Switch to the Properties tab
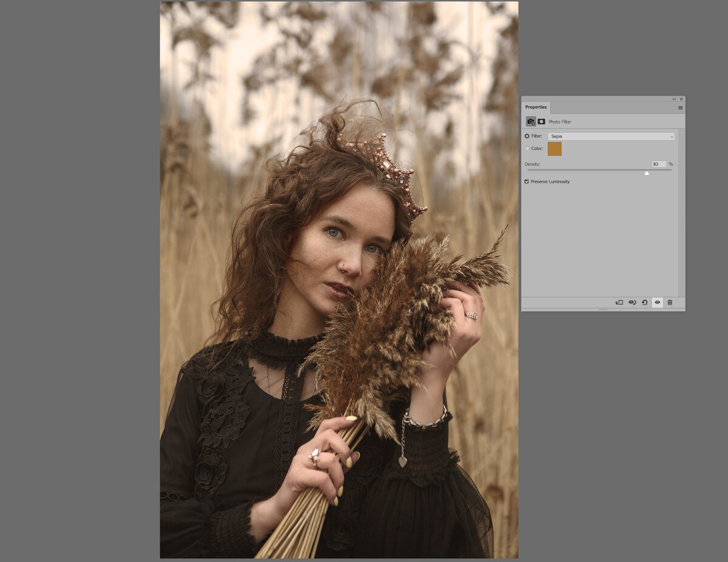Viewport: 728px width, 562px height. point(536,107)
